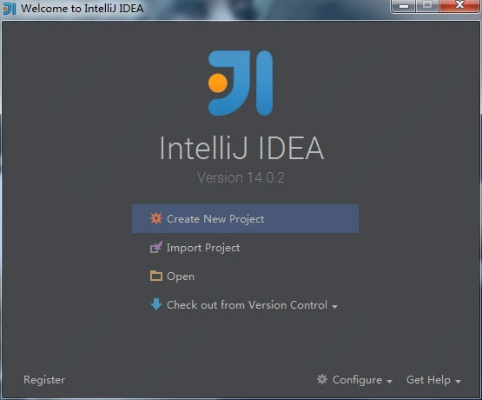Image resolution: width=482 pixels, height=400 pixels.
Task: Select the Create New Project label
Action: (x=215, y=219)
